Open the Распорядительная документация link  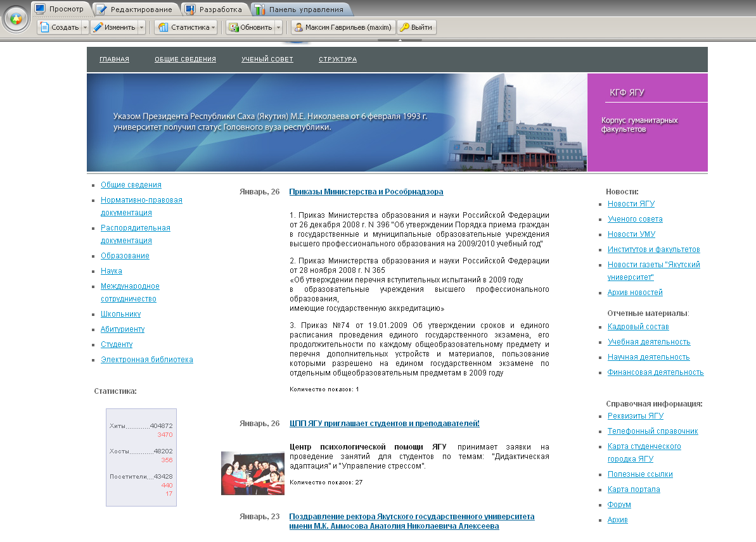[136, 234]
